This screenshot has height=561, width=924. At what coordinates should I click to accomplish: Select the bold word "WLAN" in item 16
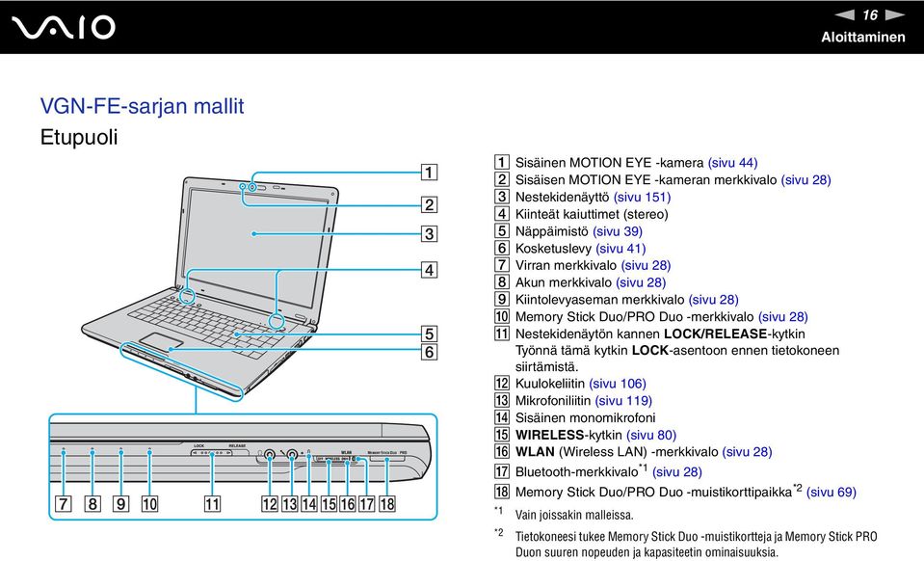click(535, 452)
